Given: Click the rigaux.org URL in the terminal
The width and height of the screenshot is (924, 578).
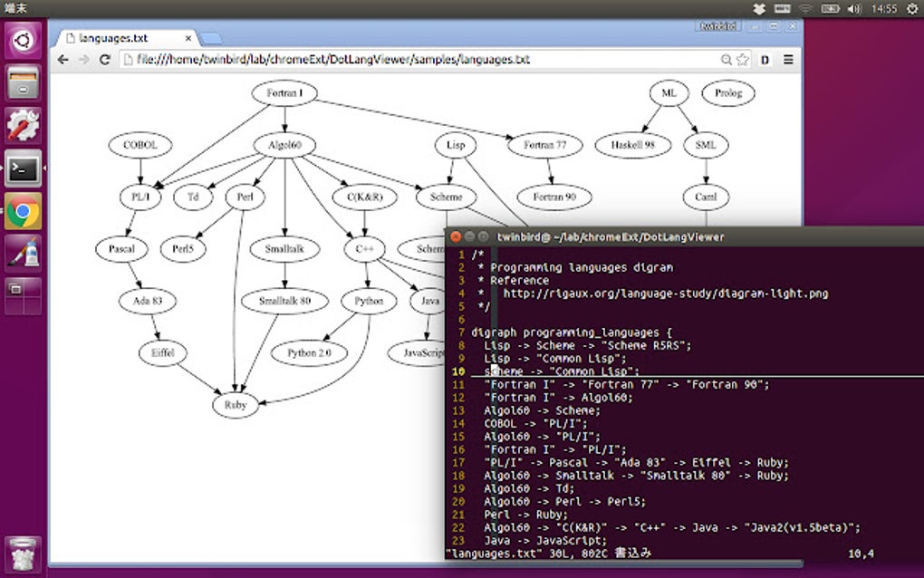Looking at the screenshot, I should 665,294.
